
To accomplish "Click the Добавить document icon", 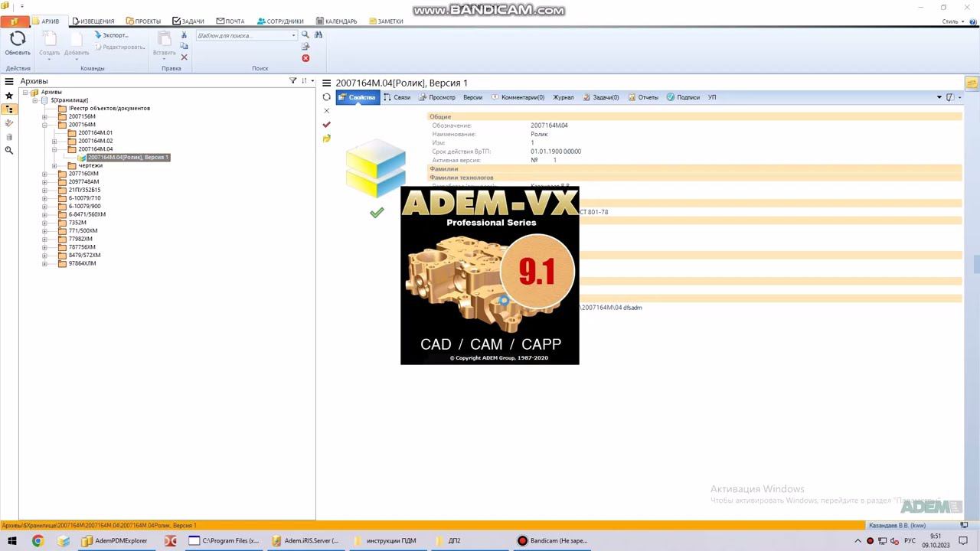I will [x=77, y=39].
